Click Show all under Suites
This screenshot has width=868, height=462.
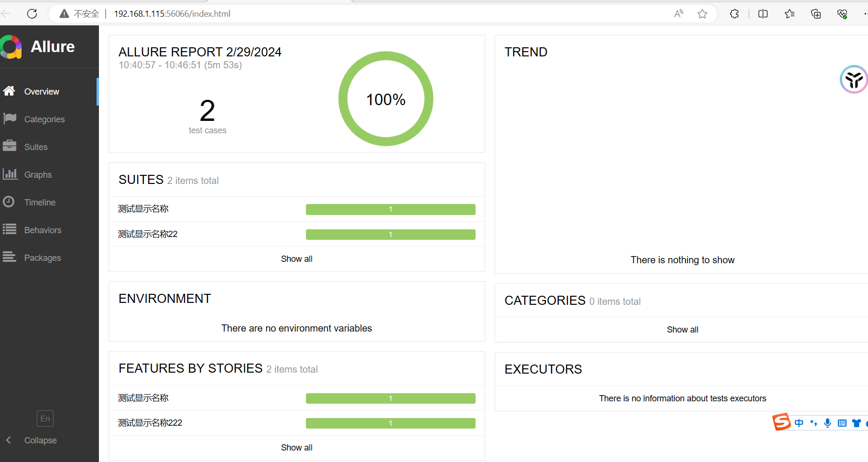coord(296,259)
